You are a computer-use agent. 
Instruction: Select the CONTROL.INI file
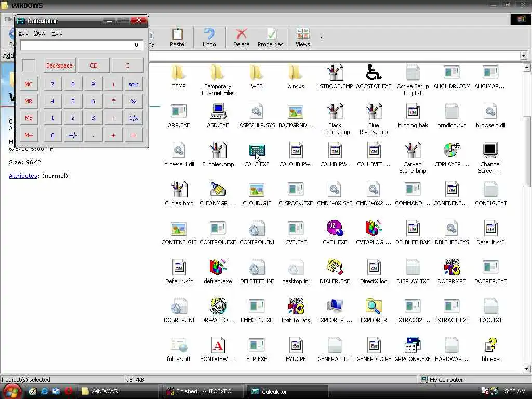[257, 232]
